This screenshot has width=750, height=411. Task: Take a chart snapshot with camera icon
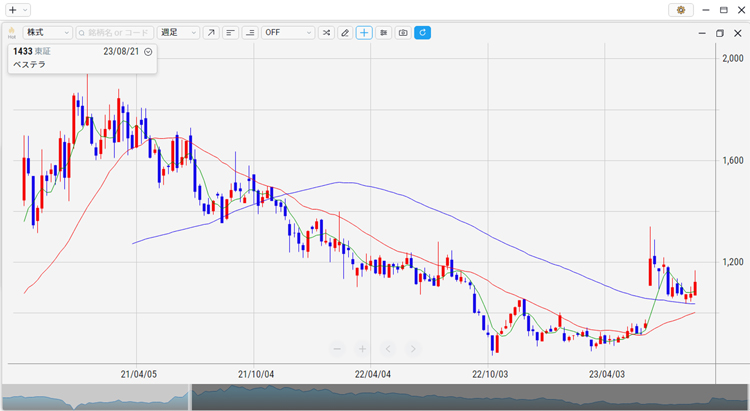point(403,32)
